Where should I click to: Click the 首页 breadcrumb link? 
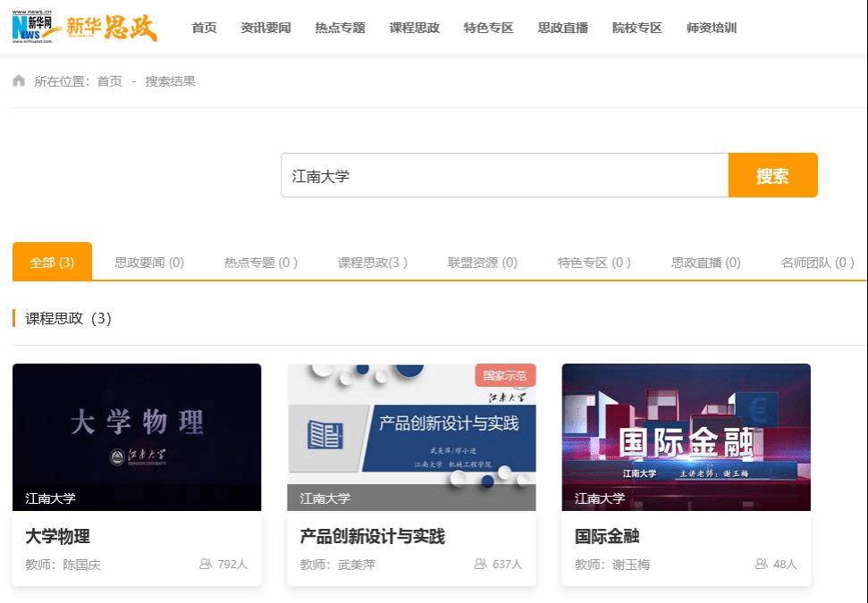tap(109, 81)
